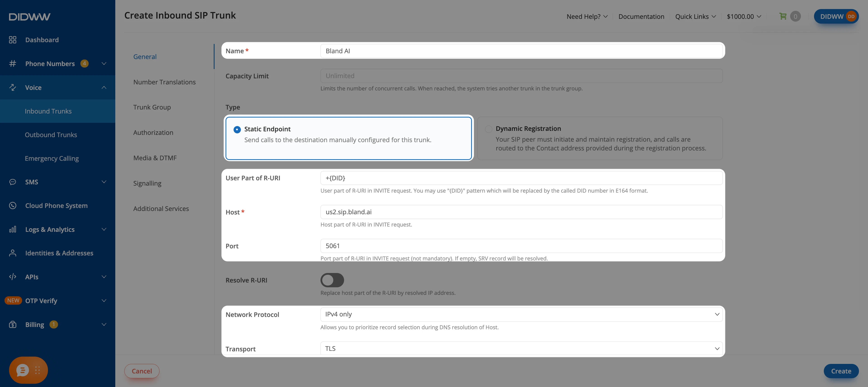The image size is (868, 387).
Task: Open the Quick Links dropdown
Action: tap(696, 17)
